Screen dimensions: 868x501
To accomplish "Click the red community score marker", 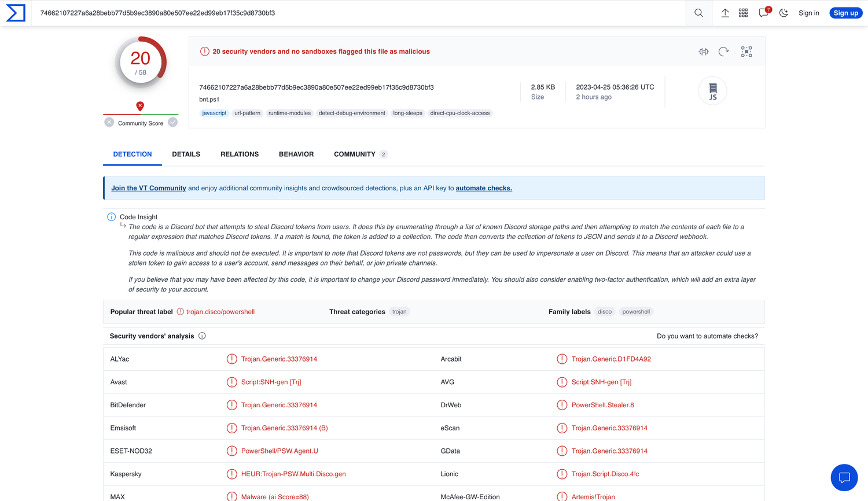I will [x=140, y=106].
